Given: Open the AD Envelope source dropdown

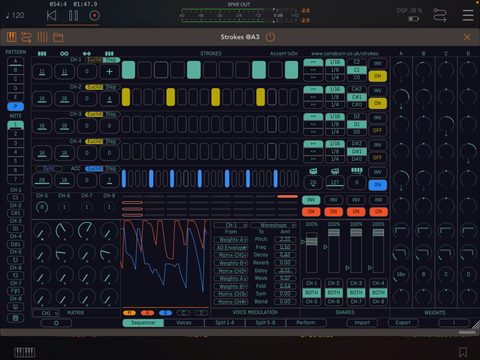Looking at the screenshot, I should click(231, 247).
